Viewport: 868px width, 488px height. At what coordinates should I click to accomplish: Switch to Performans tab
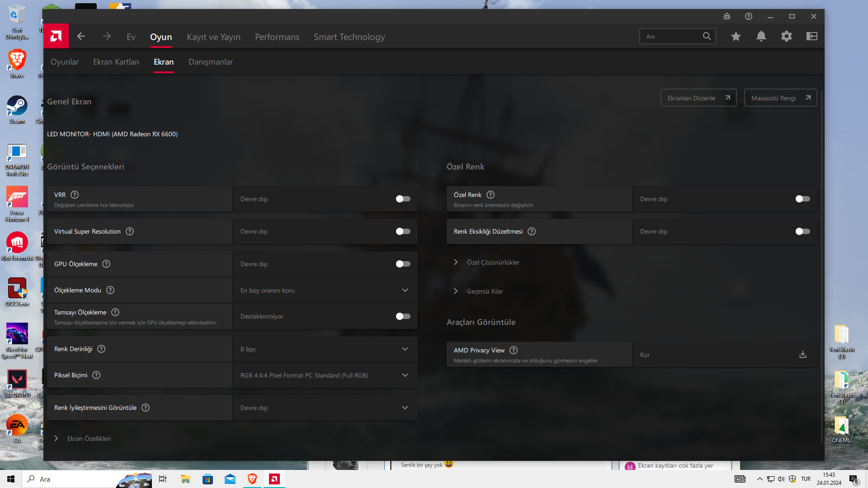tap(277, 37)
